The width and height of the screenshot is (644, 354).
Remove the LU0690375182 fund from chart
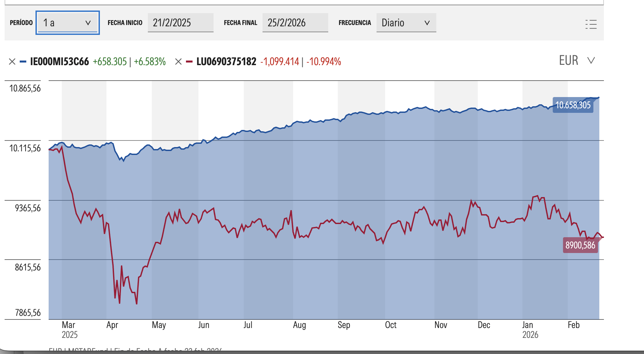pyautogui.click(x=178, y=62)
